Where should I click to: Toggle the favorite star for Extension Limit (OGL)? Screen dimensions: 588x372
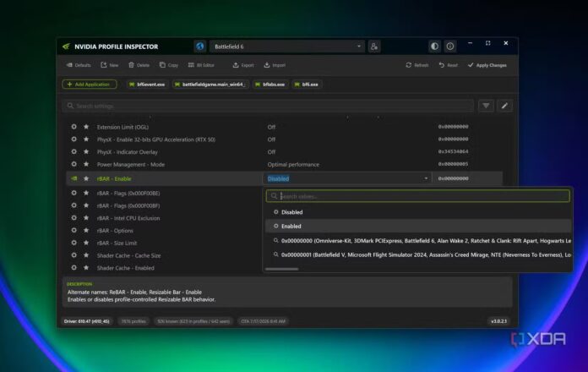[x=86, y=127]
